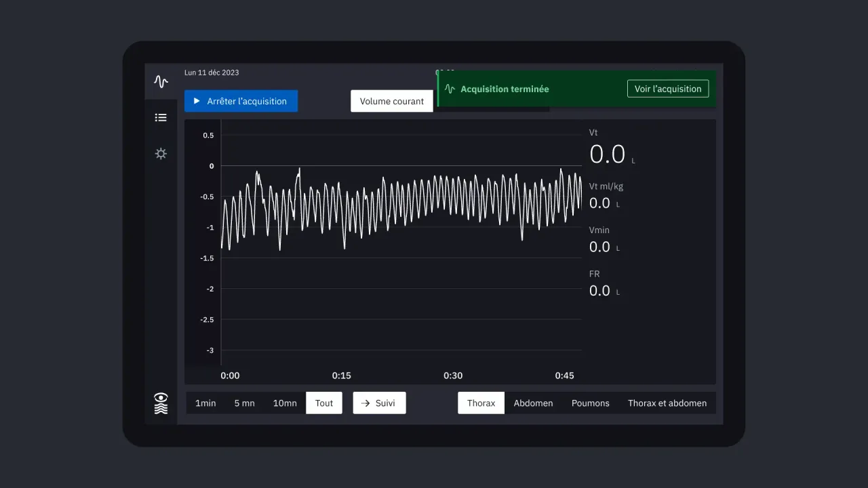Open the list view sidebar icon
Viewport: 868px width, 488px height.
click(161, 118)
